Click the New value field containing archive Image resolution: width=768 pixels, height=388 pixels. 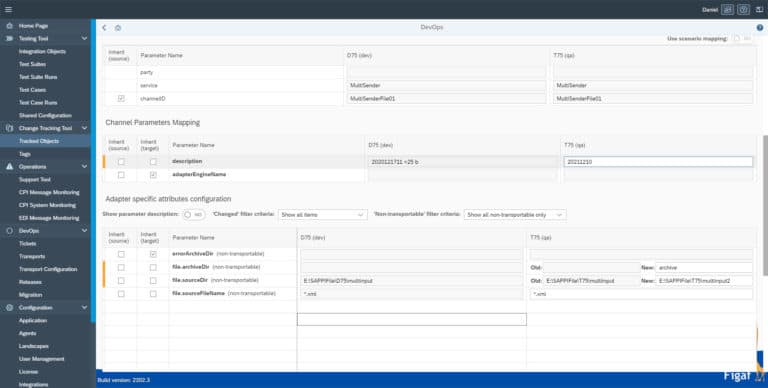point(704,267)
